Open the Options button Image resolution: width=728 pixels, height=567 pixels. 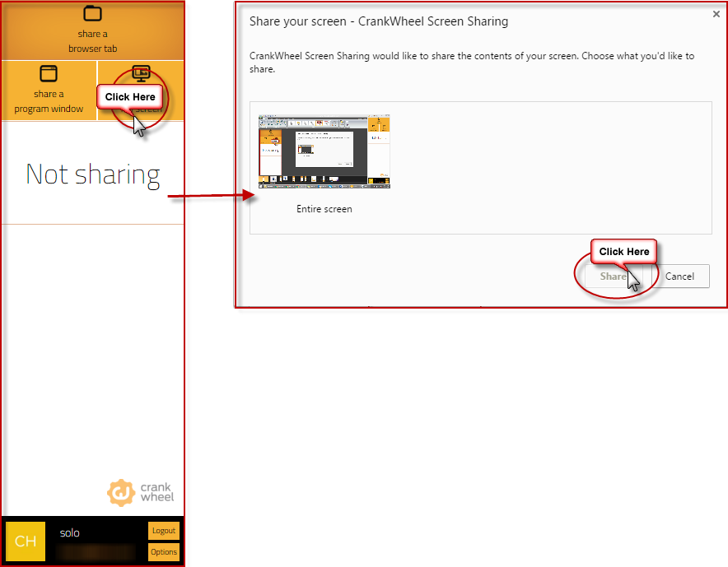(163, 551)
